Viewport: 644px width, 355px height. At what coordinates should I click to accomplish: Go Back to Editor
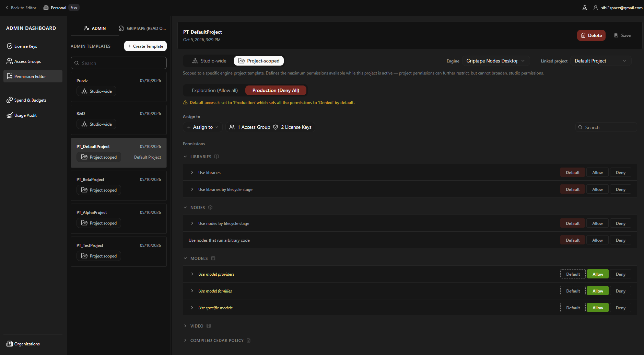click(21, 8)
